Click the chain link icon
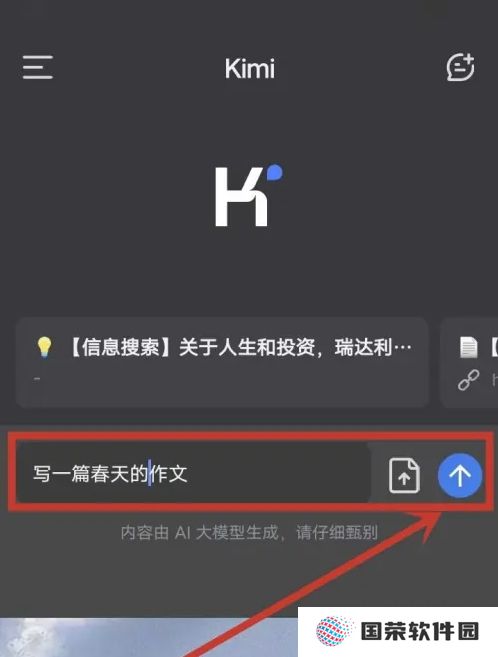This screenshot has width=498, height=657. click(468, 380)
